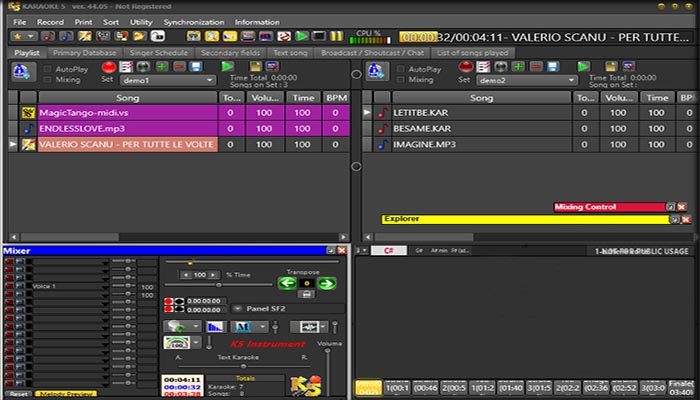The width and height of the screenshot is (700, 400).
Task: Toggle the lower black marker beside 0.00.00.00
Action: 179,309
